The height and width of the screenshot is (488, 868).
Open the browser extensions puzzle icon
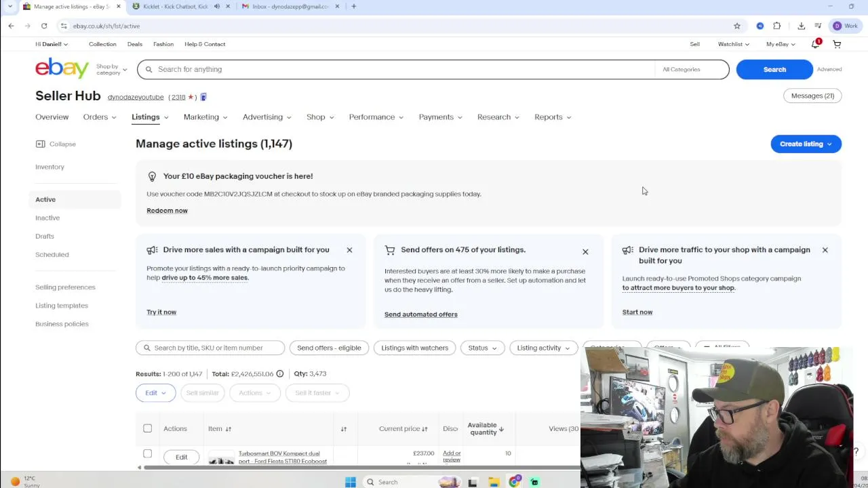point(777,26)
